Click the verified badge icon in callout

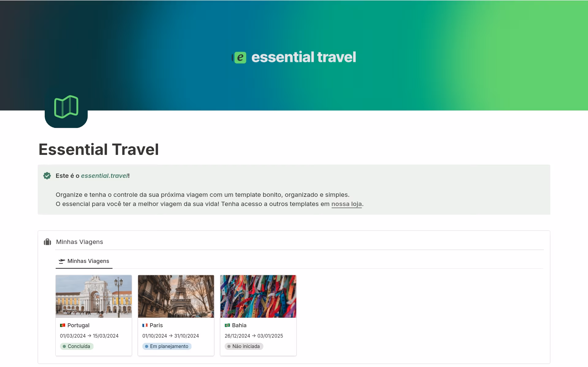(x=47, y=176)
